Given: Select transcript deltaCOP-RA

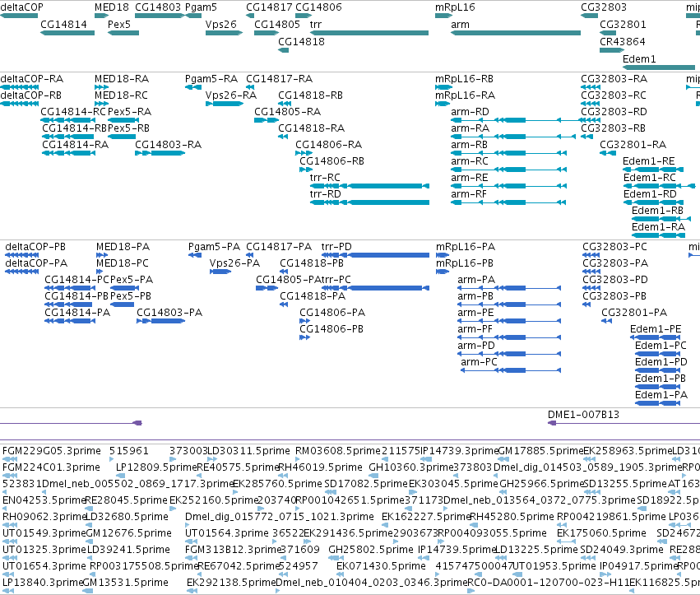Looking at the screenshot, I should pos(32,79).
